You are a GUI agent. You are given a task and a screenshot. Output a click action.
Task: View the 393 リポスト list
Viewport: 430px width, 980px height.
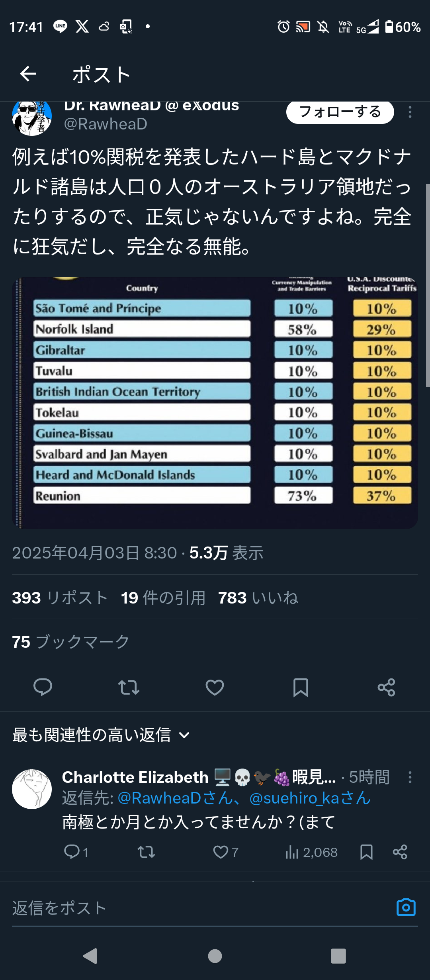[x=60, y=598]
